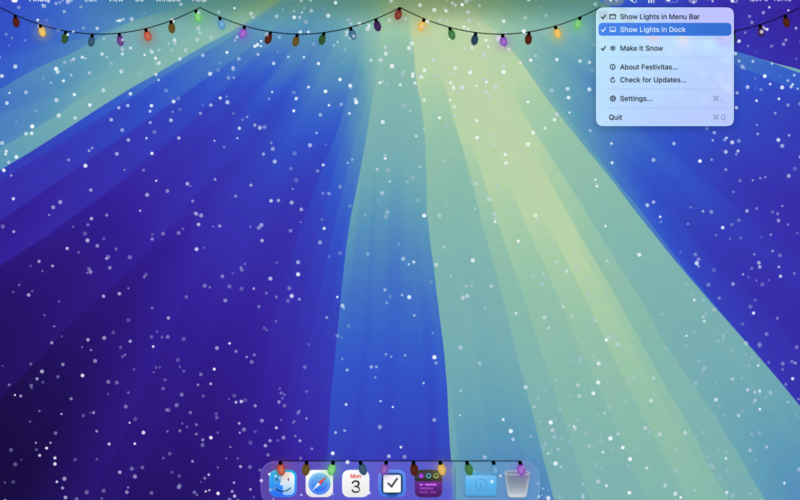
Task: Open the Trash in the Dock
Action: pos(516,484)
